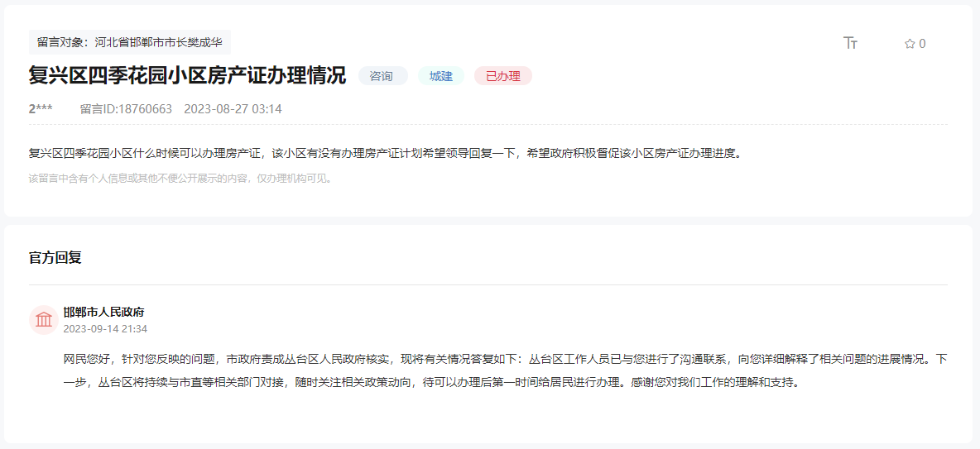This screenshot has height=449, width=980.
Task: Click the gray privacy notice text
Action: pos(180,179)
